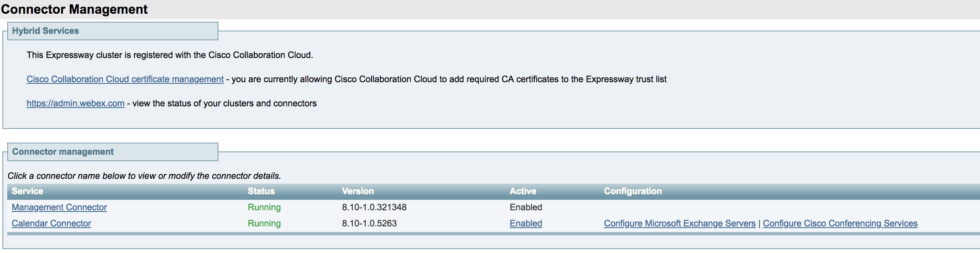Click version number 8.10-1.0.5263
The width and height of the screenshot is (980, 253).
pyautogui.click(x=369, y=224)
